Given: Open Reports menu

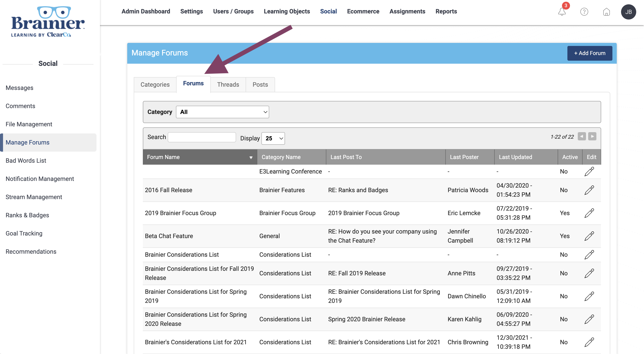Looking at the screenshot, I should 446,11.
